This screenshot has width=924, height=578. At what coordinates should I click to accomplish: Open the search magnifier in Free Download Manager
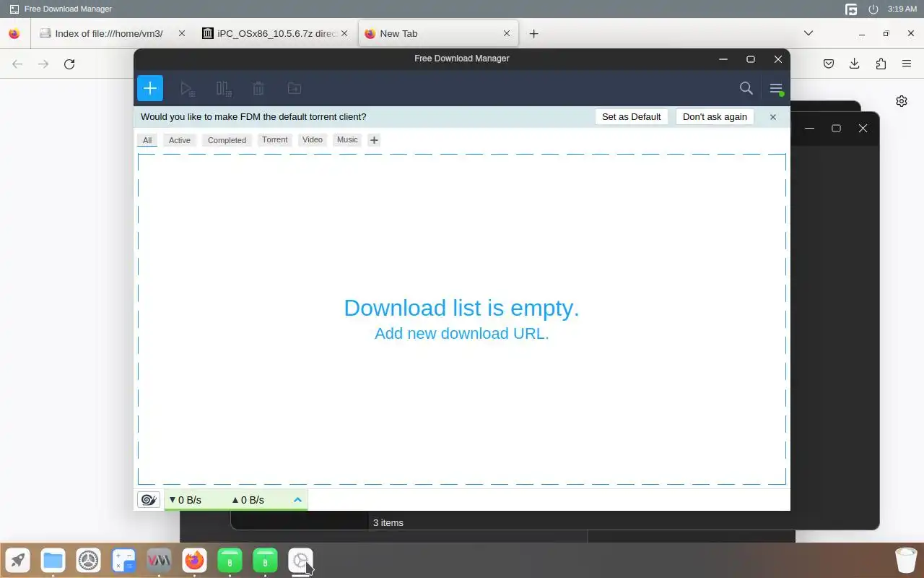coord(746,88)
